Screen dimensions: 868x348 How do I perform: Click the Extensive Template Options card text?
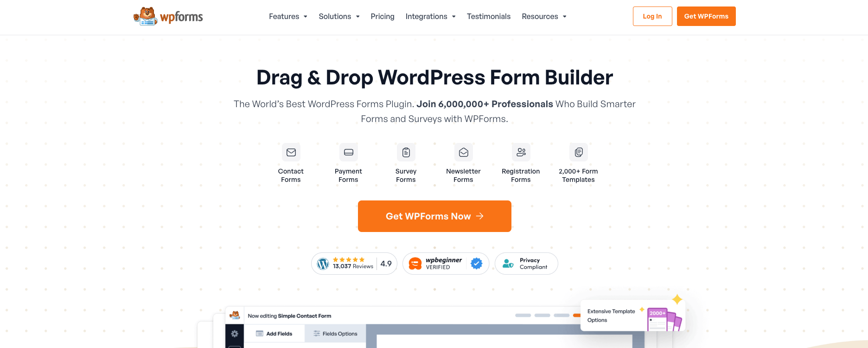[x=611, y=316]
